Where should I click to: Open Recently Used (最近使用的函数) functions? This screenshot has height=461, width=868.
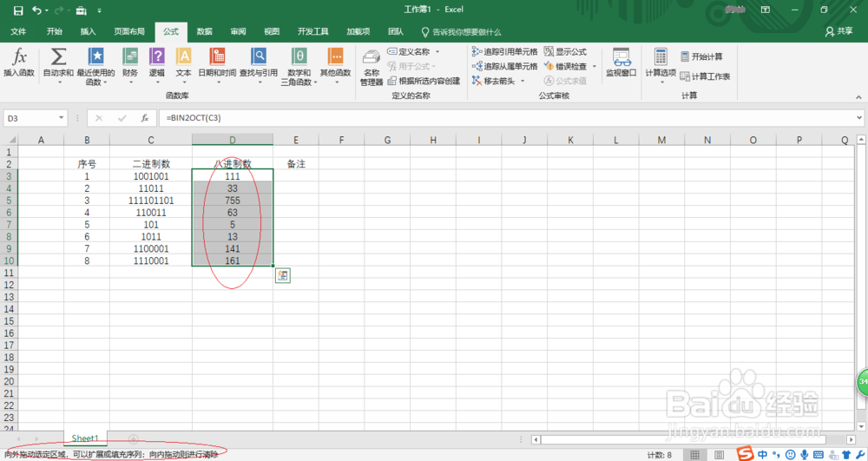coord(95,65)
